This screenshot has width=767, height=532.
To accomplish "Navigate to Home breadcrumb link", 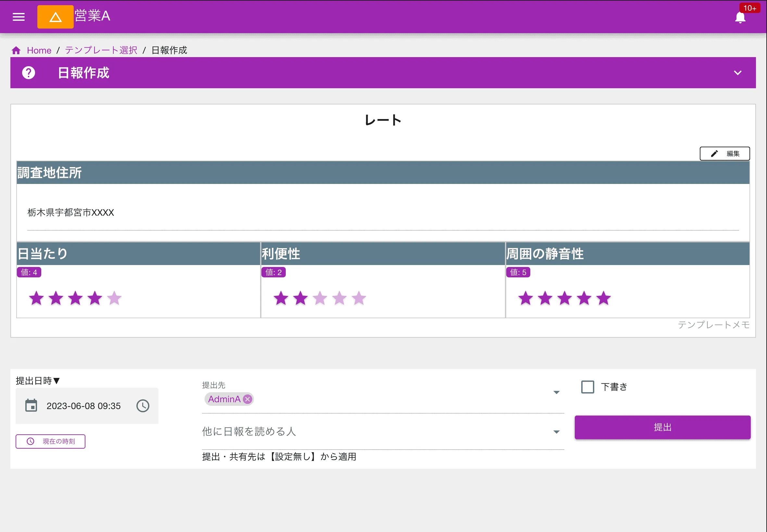I will 39,50.
